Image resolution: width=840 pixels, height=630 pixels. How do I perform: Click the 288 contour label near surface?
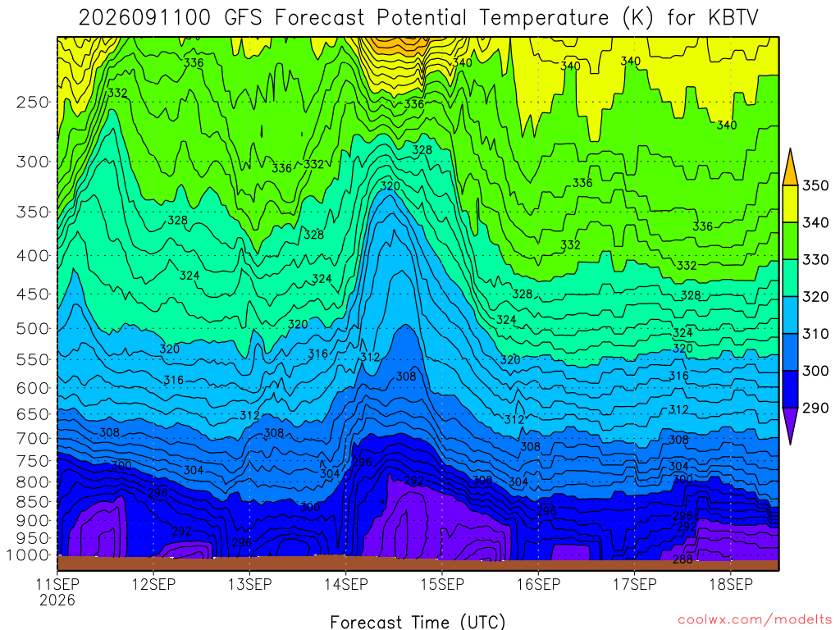pyautogui.click(x=682, y=559)
